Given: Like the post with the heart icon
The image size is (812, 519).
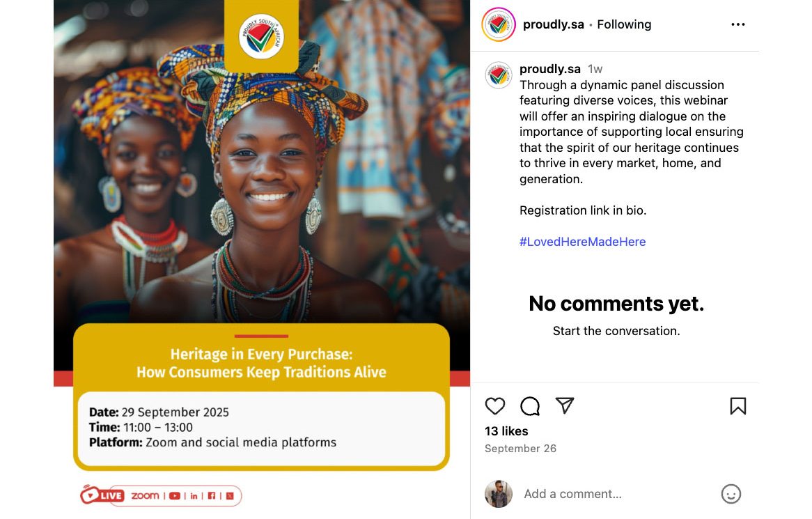Looking at the screenshot, I should tap(494, 406).
